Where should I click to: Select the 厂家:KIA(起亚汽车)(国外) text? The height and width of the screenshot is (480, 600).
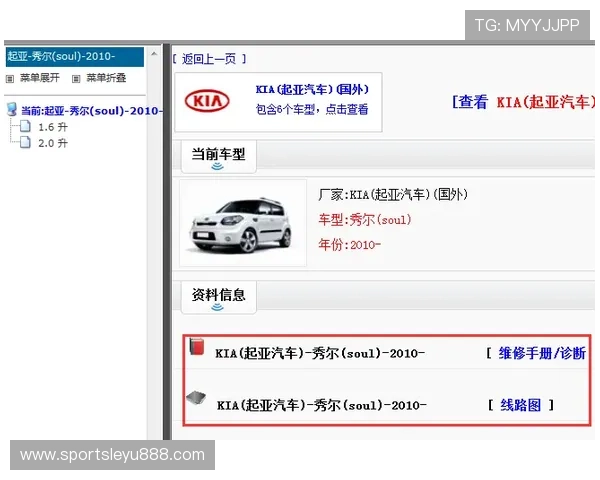click(393, 195)
